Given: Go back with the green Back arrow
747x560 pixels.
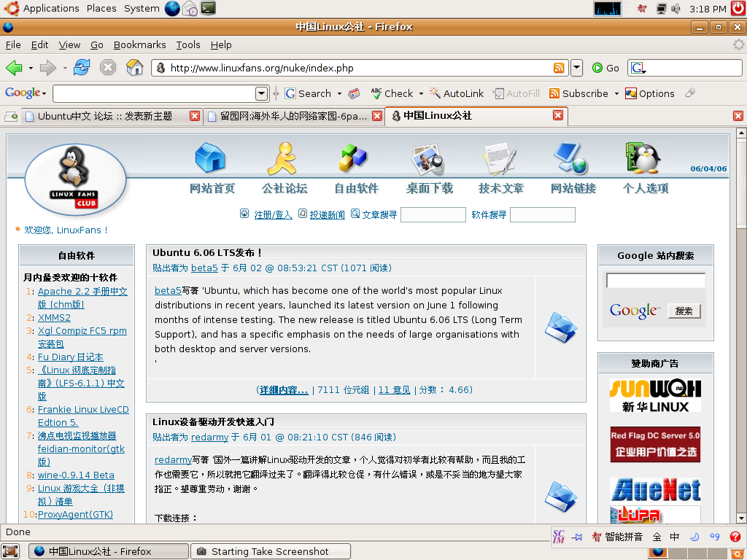Looking at the screenshot, I should tap(14, 68).
